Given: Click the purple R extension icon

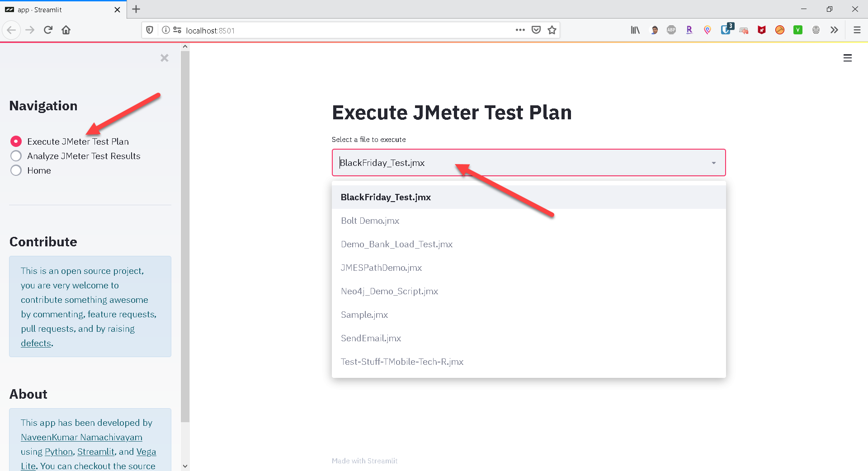Looking at the screenshot, I should [689, 30].
